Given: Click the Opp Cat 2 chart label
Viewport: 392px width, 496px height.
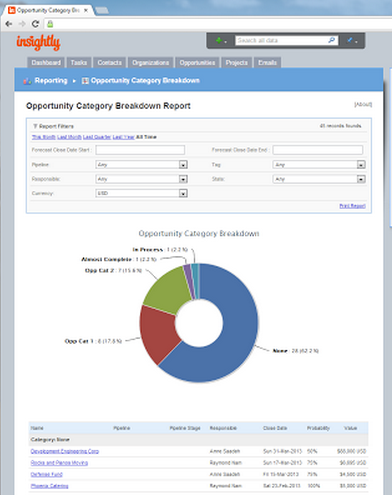Looking at the screenshot, I should [113, 271].
